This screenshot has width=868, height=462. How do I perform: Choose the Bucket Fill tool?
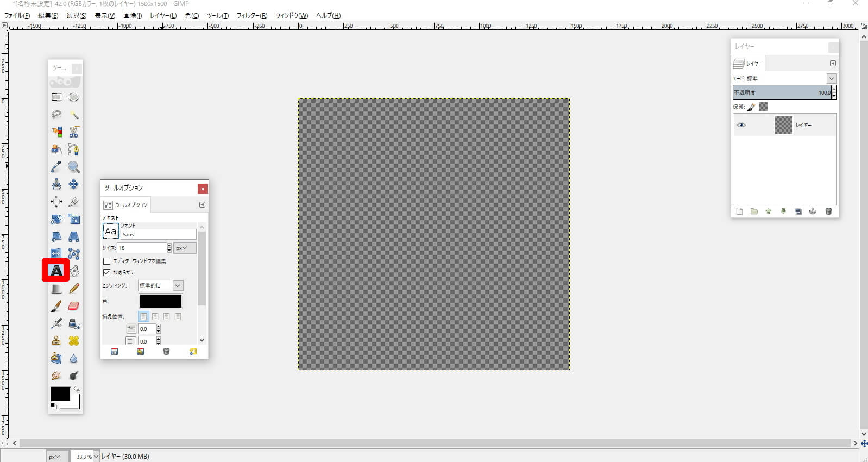(74, 271)
